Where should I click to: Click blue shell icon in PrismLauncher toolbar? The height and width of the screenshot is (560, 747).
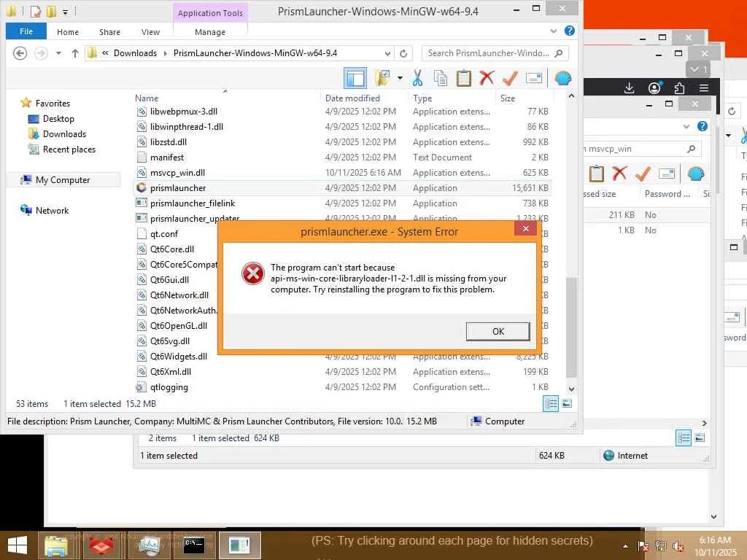pyautogui.click(x=563, y=78)
